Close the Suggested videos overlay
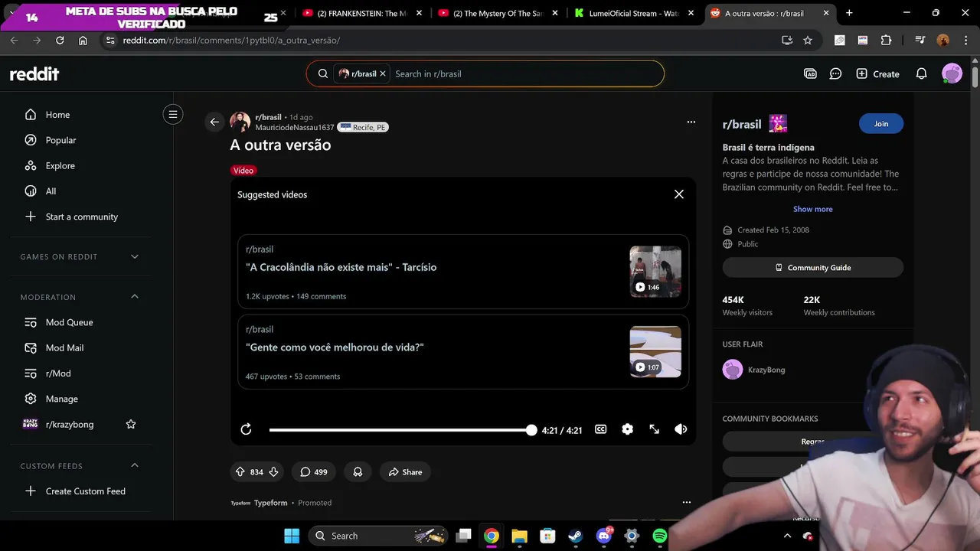Viewport: 980px width, 551px height. (x=679, y=194)
